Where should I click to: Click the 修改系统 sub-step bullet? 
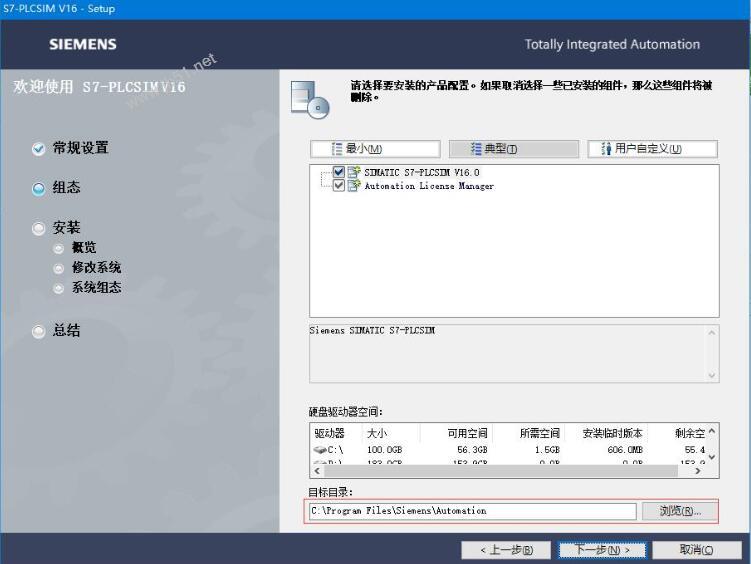pyautogui.click(x=58, y=269)
